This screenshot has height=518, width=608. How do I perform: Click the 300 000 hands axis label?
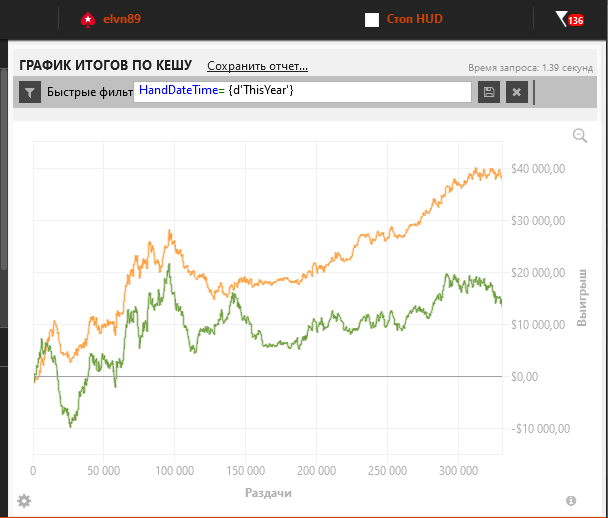[458, 471]
